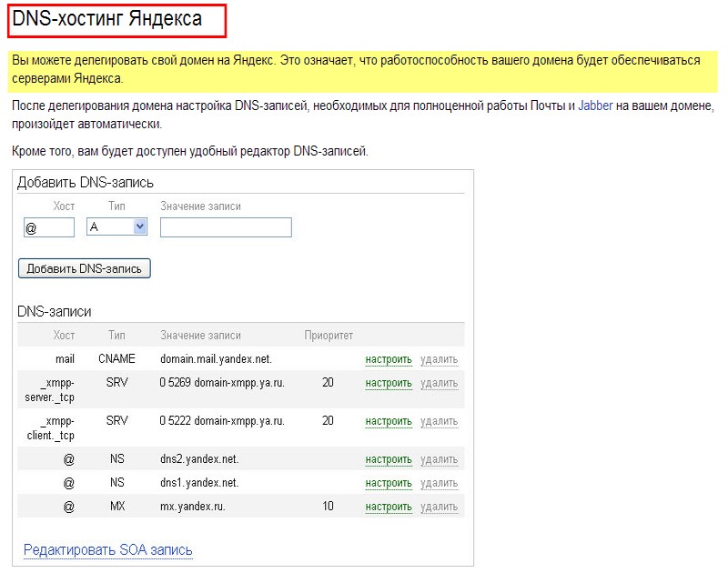Click the DNS-хостинг Яндекса page heading
The width and height of the screenshot is (728, 583).
107,19
